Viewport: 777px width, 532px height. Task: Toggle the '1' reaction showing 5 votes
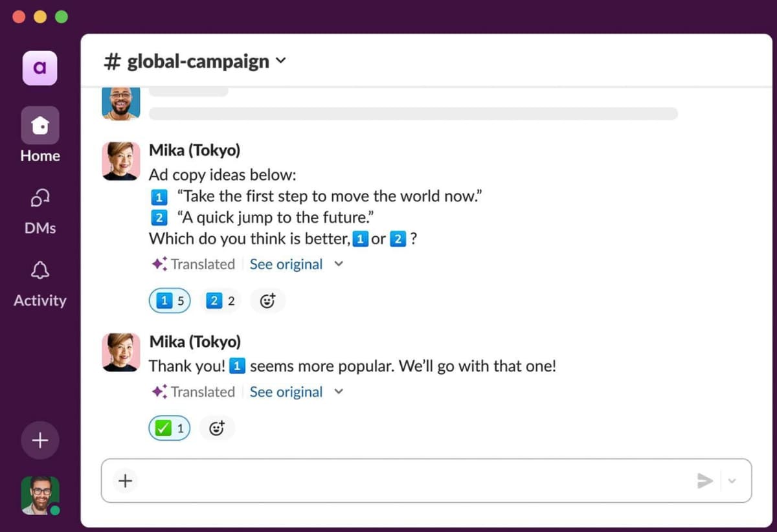pyautogui.click(x=169, y=300)
